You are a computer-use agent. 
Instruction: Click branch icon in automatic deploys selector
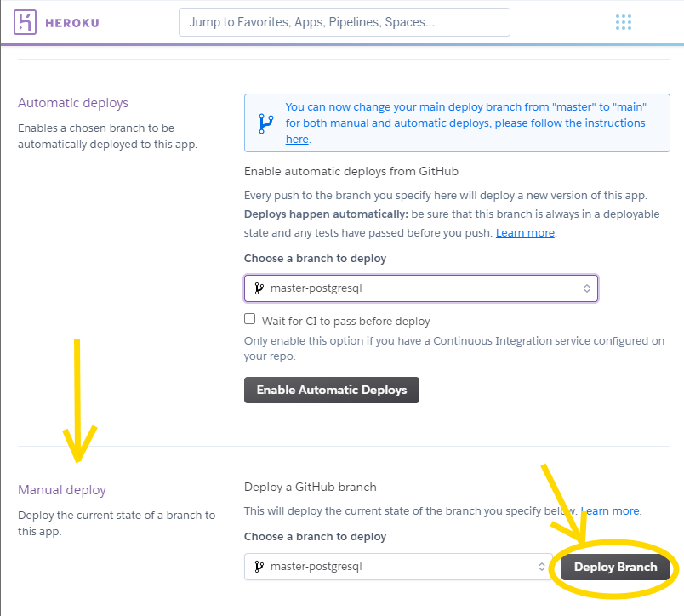coord(259,288)
